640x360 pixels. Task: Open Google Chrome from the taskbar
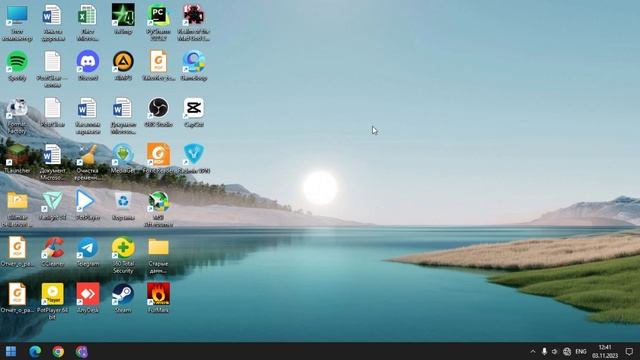(58, 351)
